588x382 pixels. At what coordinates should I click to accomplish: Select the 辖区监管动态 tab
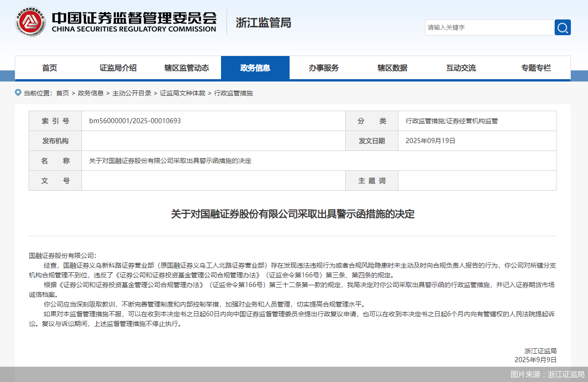(187, 68)
